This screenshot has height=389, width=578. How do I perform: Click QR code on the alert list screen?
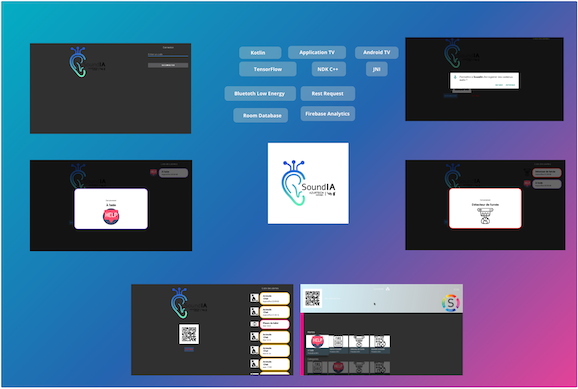pyautogui.click(x=189, y=334)
